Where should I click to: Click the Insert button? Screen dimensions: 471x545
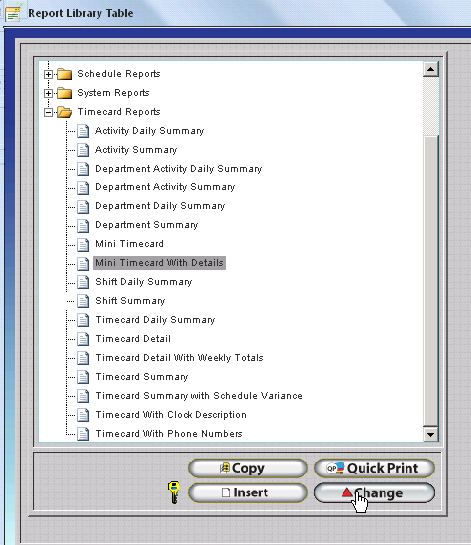(248, 493)
